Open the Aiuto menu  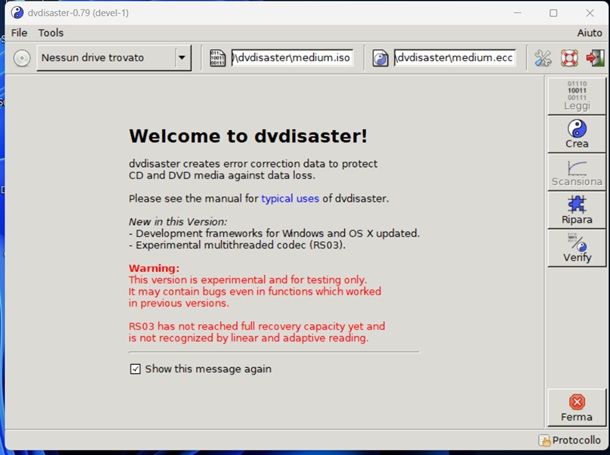pos(589,33)
